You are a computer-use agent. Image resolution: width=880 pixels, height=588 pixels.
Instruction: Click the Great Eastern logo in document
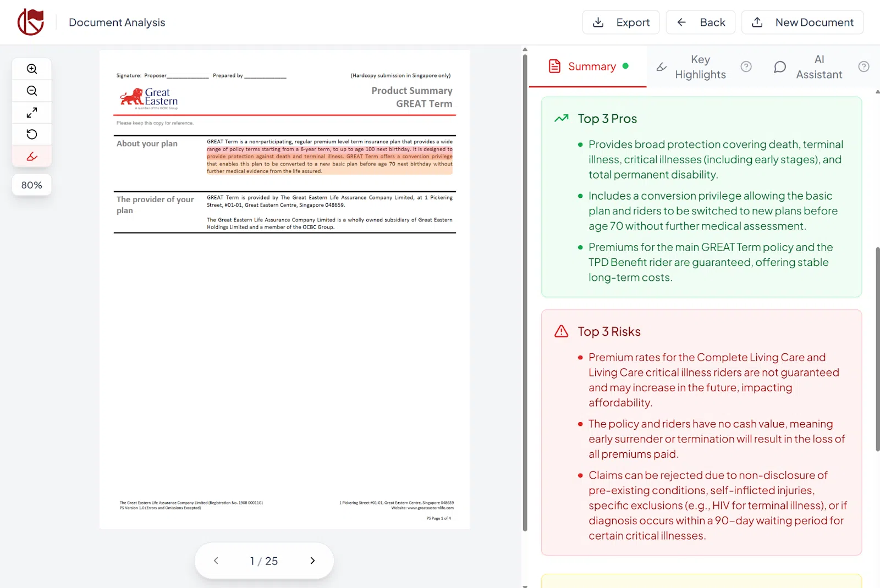pyautogui.click(x=149, y=98)
